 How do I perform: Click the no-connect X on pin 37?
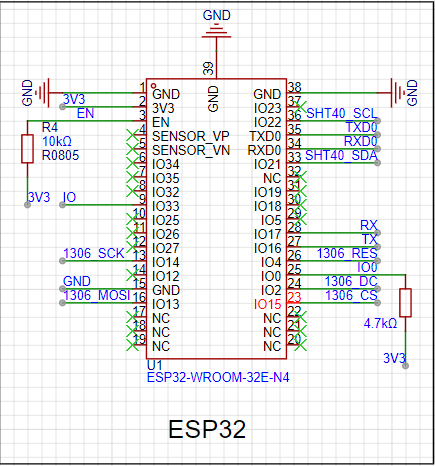pyautogui.click(x=300, y=107)
